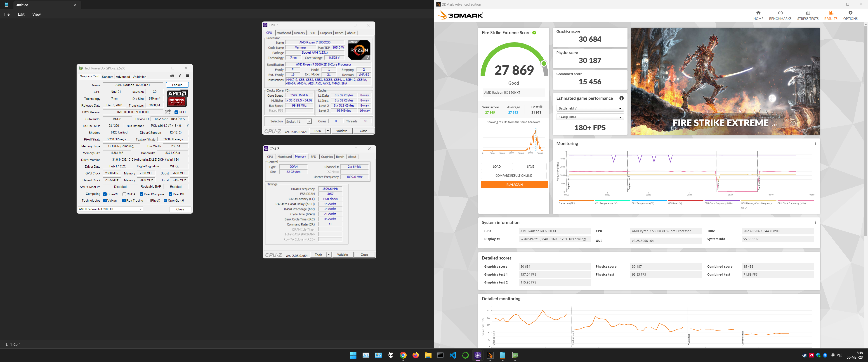Open the terminal from the taskbar

click(440, 355)
